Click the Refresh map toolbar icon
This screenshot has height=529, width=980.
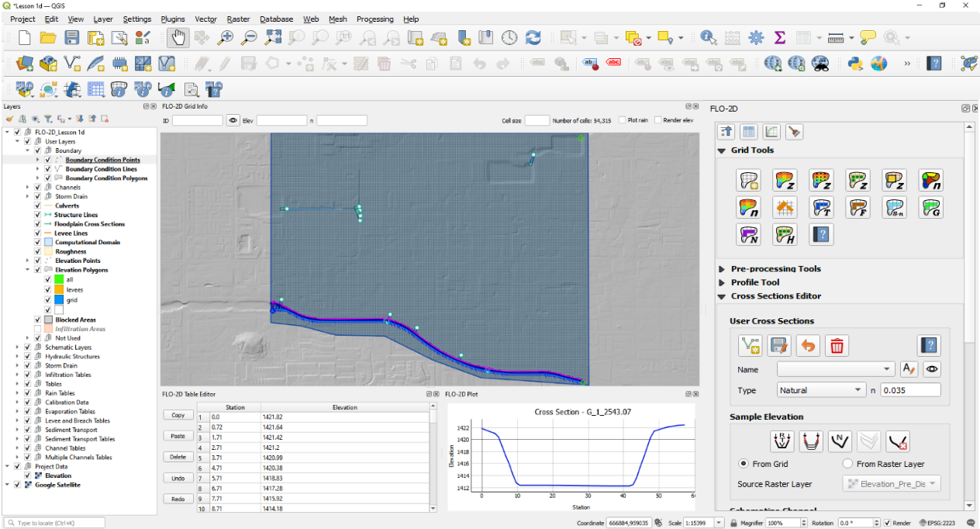(x=533, y=37)
